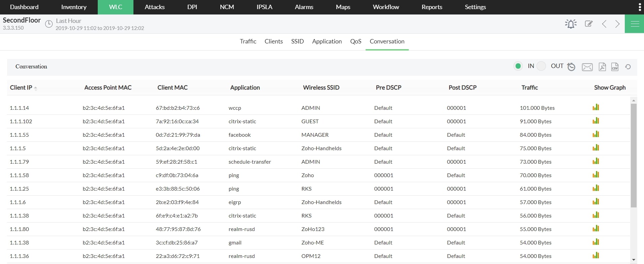Open the three-dot more options menu
This screenshot has width=644, height=264.
tap(640, 7)
